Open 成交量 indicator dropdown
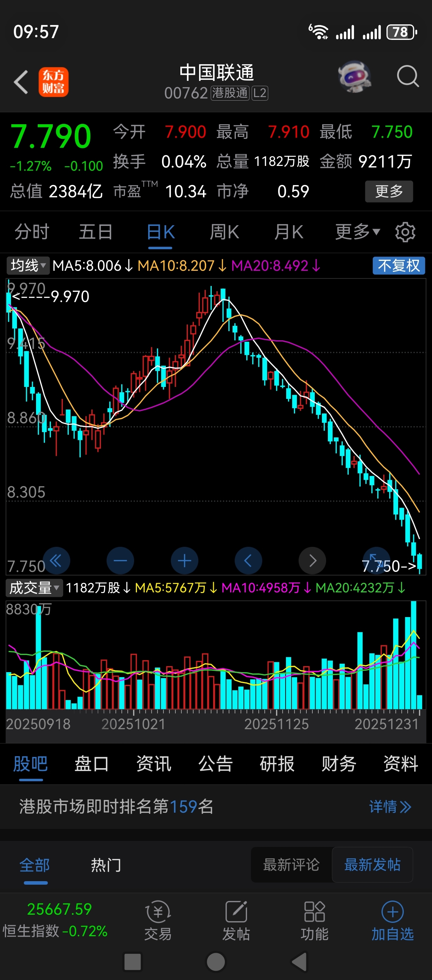This screenshot has width=432, height=980. (34, 587)
